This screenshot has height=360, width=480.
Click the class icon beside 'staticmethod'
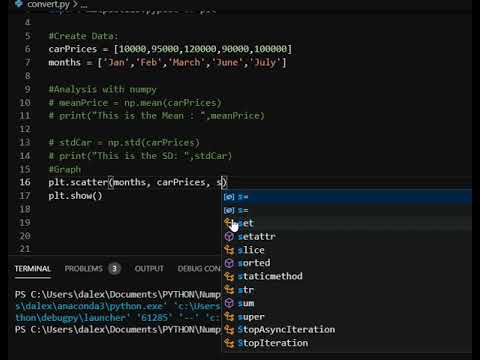tap(229, 276)
